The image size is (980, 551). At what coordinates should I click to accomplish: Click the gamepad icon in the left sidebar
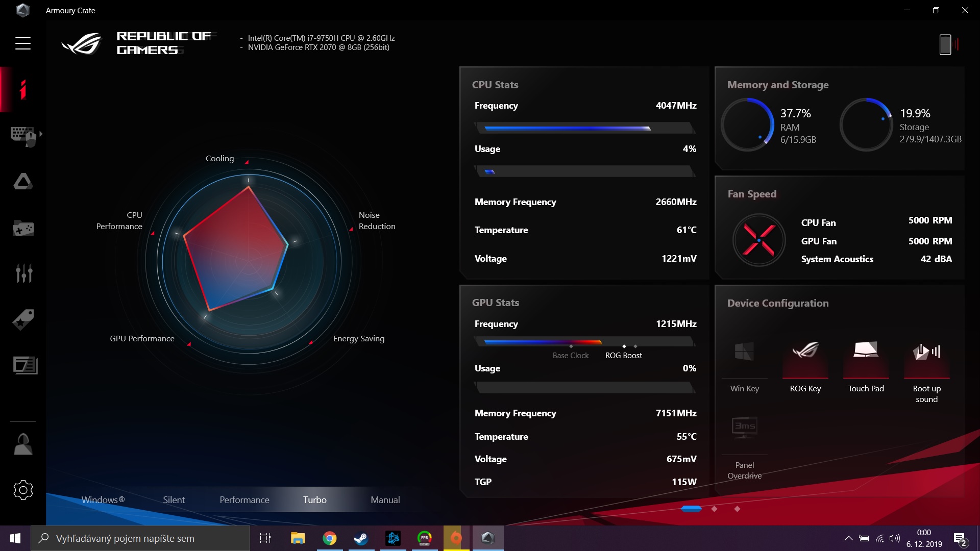tap(22, 228)
